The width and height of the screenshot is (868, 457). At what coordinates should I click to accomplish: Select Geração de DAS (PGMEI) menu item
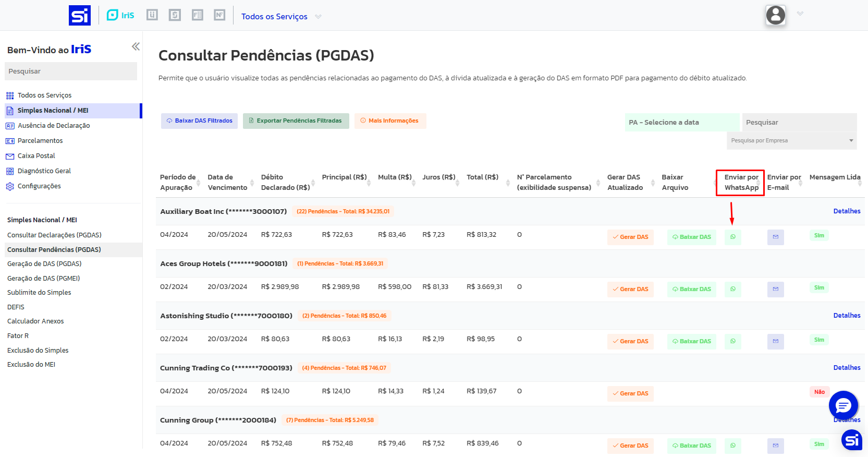click(44, 278)
